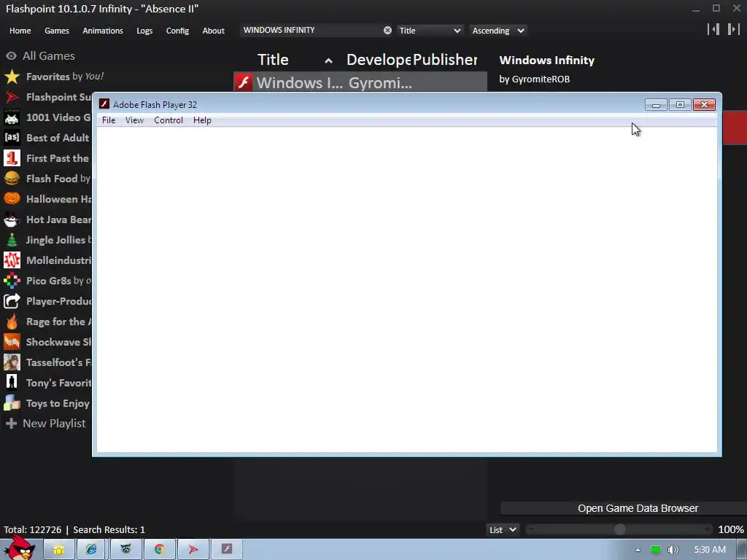Select All Games label in the sidebar
Image resolution: width=747 pixels, height=560 pixels.
coord(49,56)
